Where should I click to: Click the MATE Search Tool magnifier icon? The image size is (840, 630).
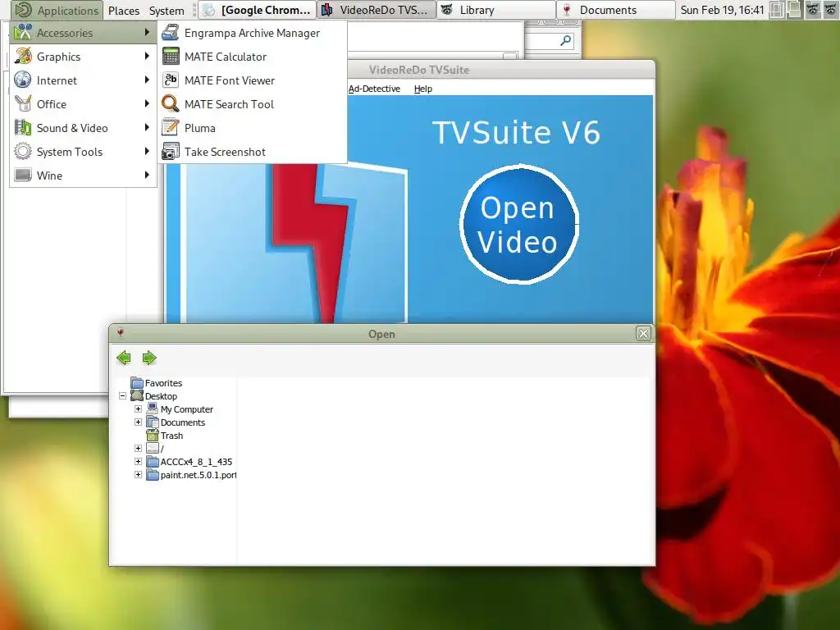point(171,103)
